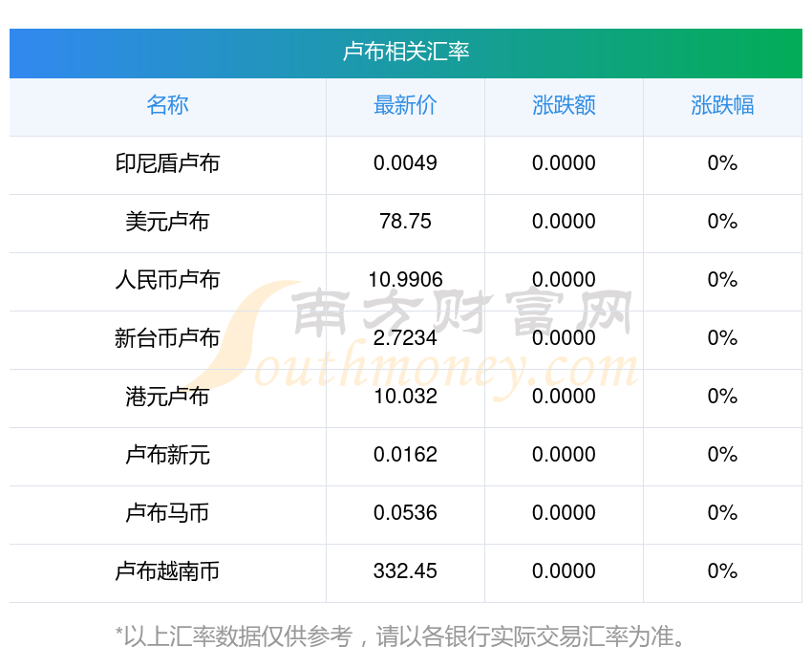
Task: Select the 名称 column header
Action: [167, 105]
